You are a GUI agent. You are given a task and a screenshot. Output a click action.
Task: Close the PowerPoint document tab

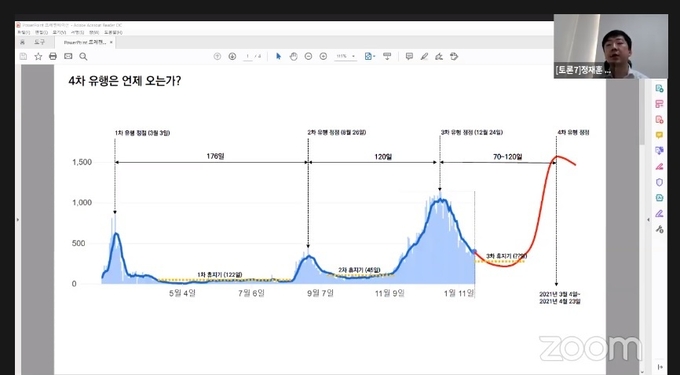(x=111, y=42)
